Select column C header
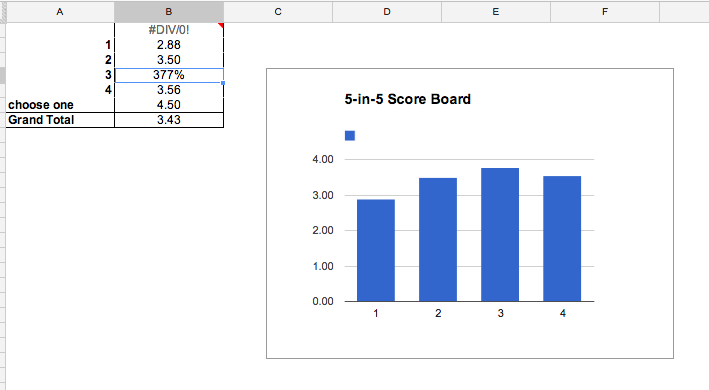The image size is (709, 390). 278,12
